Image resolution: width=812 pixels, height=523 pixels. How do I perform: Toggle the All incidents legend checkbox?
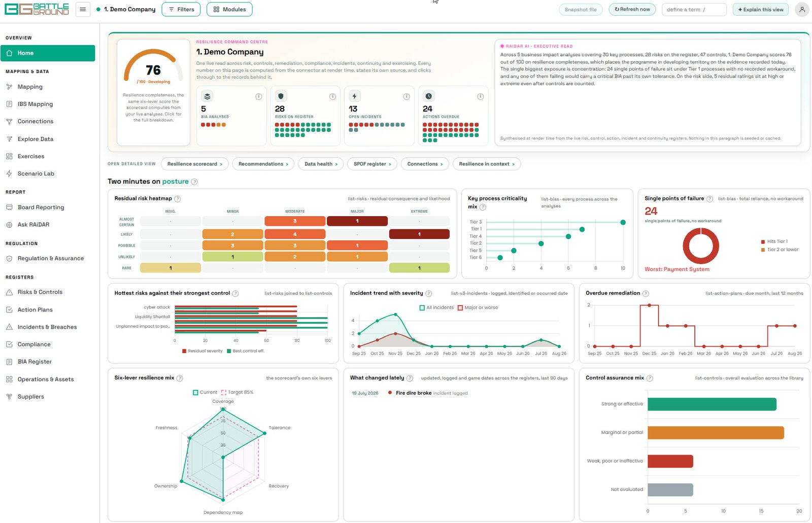coord(422,307)
